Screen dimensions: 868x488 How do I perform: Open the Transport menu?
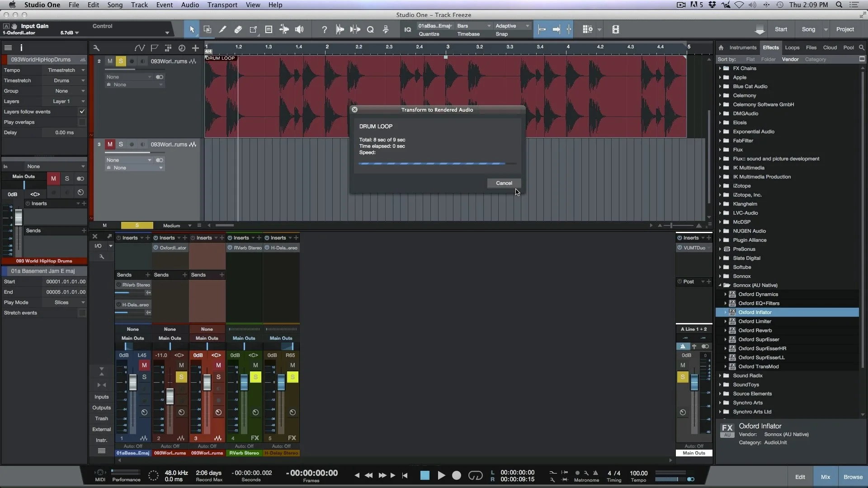click(222, 5)
